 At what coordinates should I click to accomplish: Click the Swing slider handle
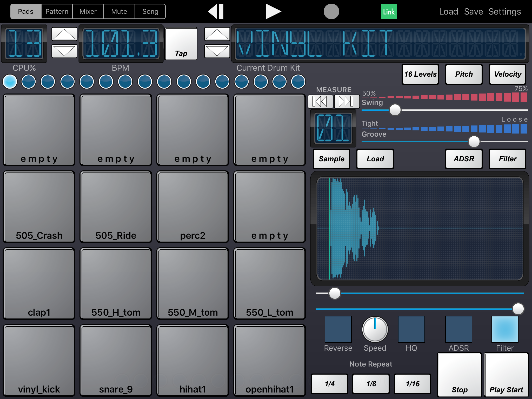395,110
